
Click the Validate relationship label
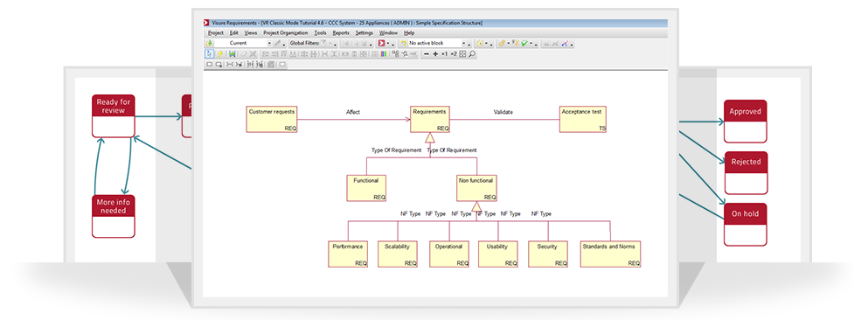503,113
